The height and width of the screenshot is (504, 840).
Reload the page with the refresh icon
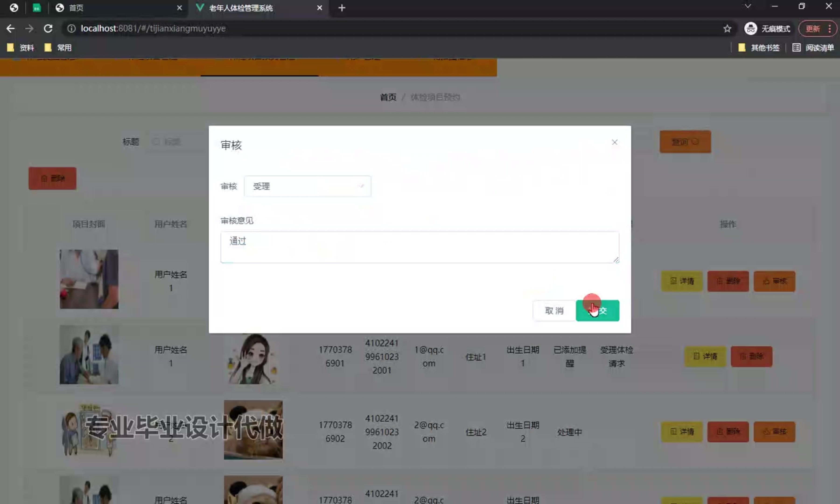click(x=48, y=28)
